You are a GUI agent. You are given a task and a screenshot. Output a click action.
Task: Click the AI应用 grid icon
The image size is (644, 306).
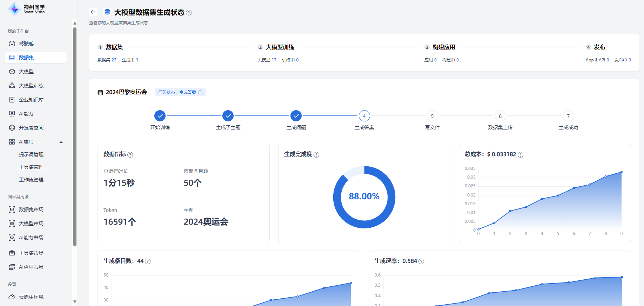point(12,142)
